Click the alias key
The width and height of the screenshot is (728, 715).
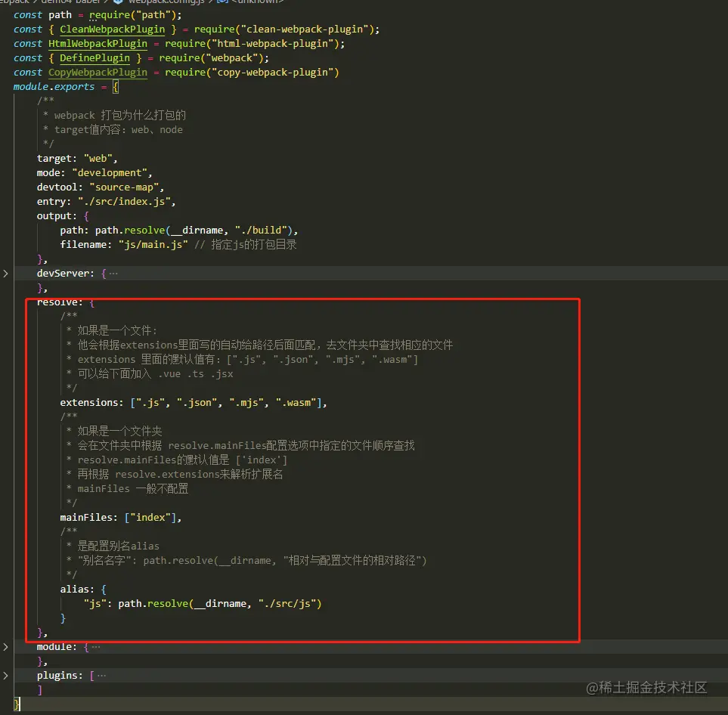coord(74,590)
